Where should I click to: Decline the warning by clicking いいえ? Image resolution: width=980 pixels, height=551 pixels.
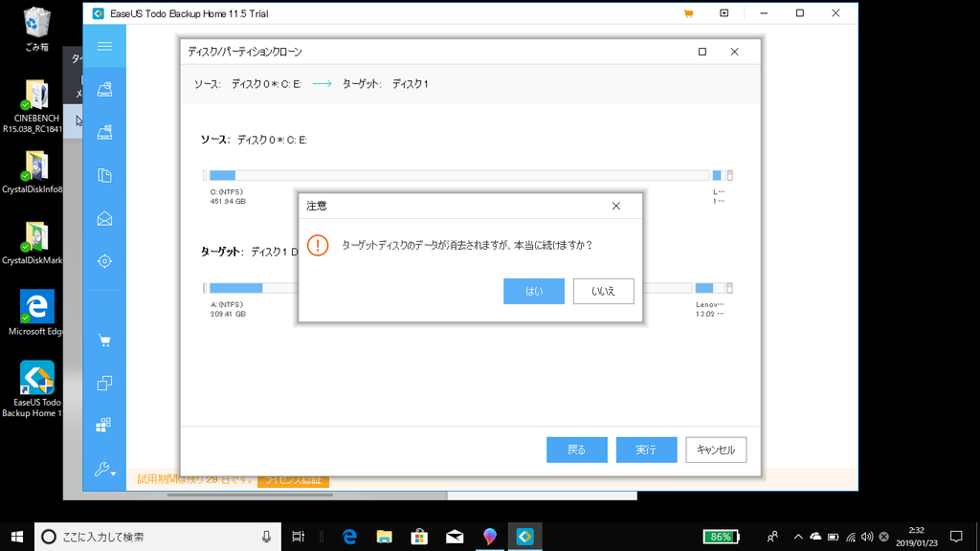point(603,291)
